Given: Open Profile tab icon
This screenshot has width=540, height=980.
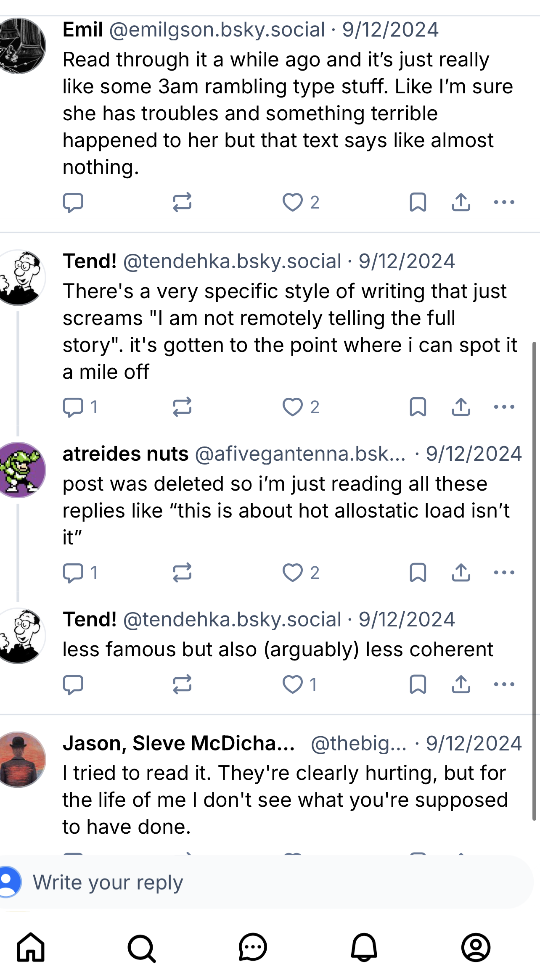Looking at the screenshot, I should tap(476, 948).
